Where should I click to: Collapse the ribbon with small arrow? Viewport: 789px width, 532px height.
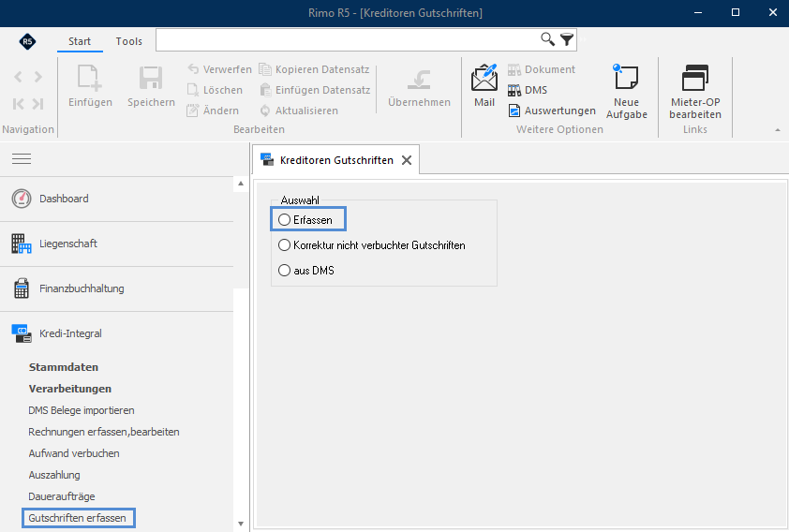pyautogui.click(x=778, y=130)
